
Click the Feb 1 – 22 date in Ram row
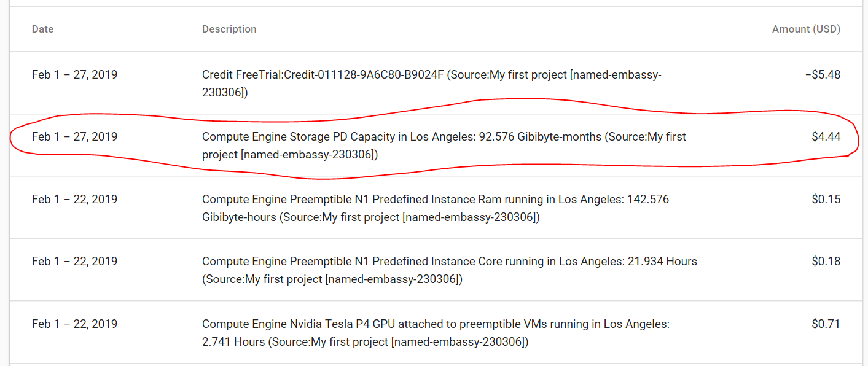coord(74,199)
